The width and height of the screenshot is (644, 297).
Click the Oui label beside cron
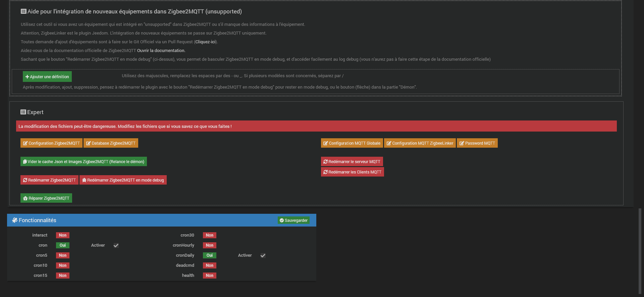[63, 245]
